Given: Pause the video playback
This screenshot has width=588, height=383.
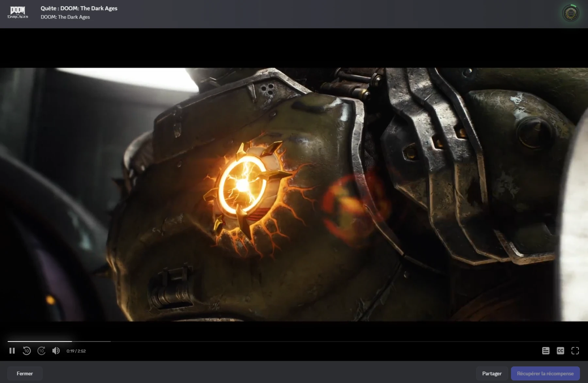Looking at the screenshot, I should (12, 351).
